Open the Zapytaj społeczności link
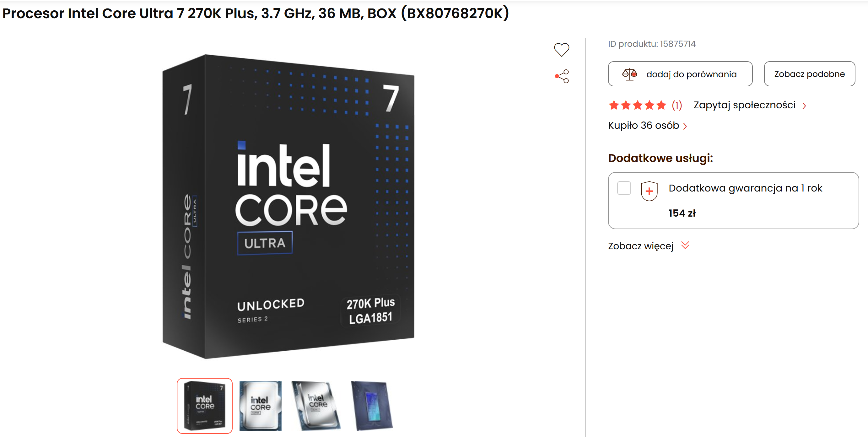The width and height of the screenshot is (868, 437). (x=744, y=105)
